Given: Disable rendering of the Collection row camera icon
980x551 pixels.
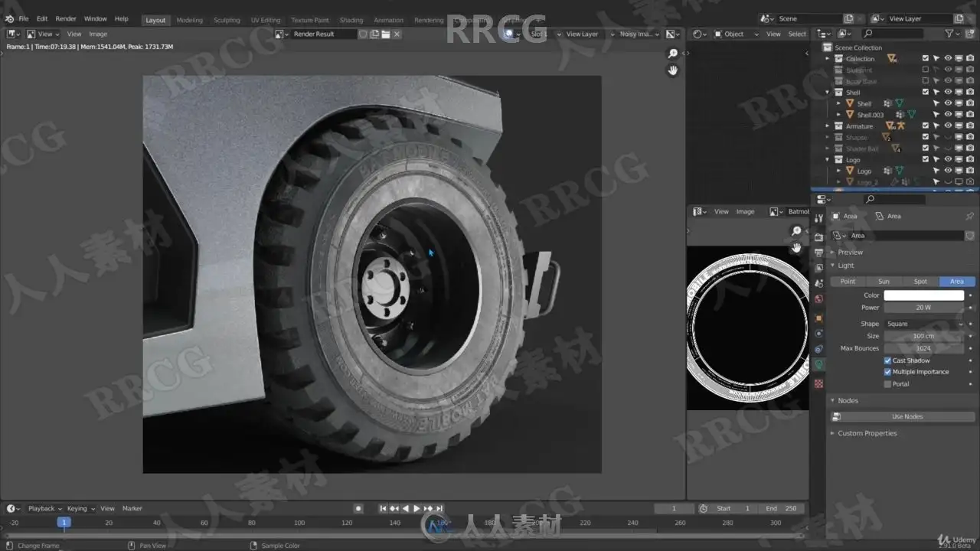Looking at the screenshot, I should (970, 59).
